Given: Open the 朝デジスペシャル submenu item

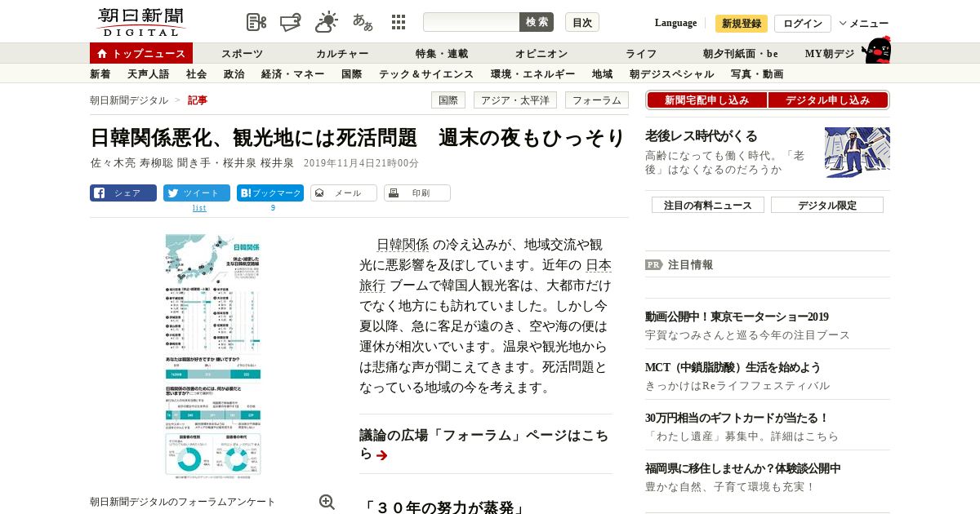Looking at the screenshot, I should [672, 74].
